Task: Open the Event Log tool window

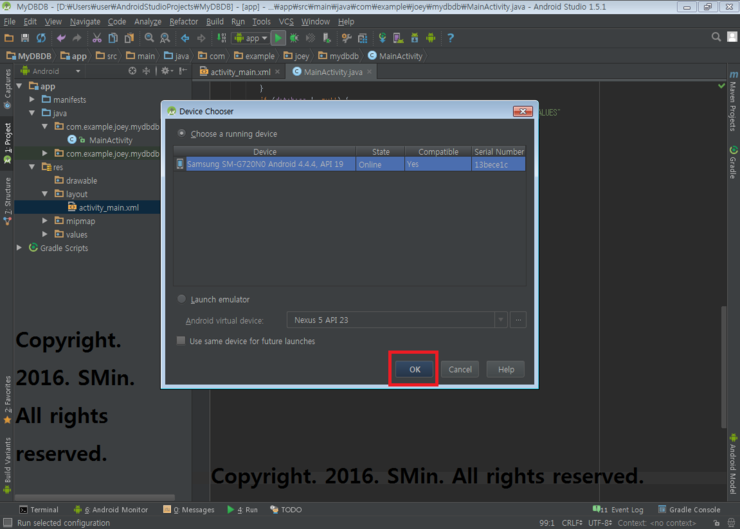Action: click(x=618, y=510)
